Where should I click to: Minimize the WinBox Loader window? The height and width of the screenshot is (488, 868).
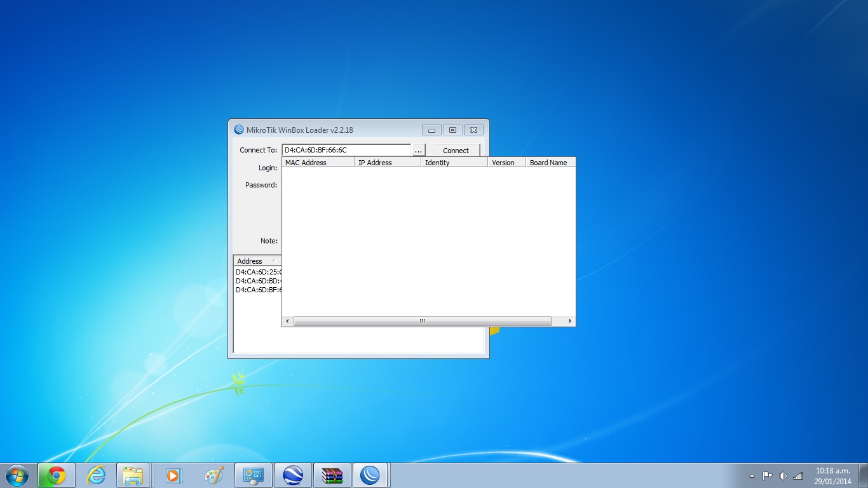pyautogui.click(x=431, y=130)
